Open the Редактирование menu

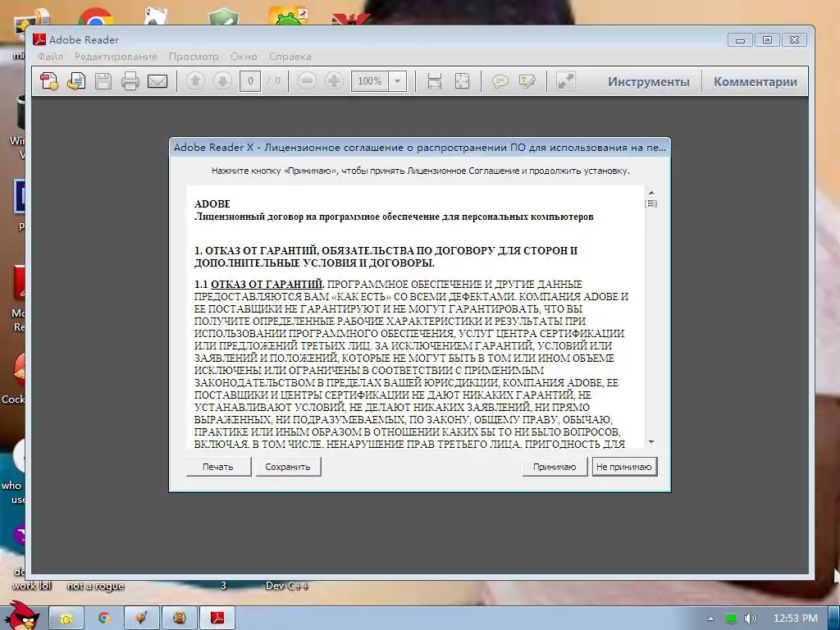click(x=116, y=57)
